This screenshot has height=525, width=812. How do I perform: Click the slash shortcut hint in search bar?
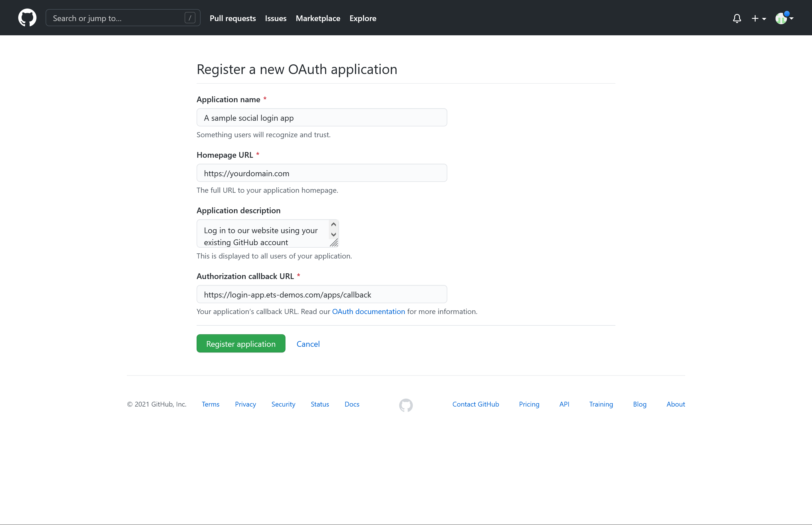190,18
